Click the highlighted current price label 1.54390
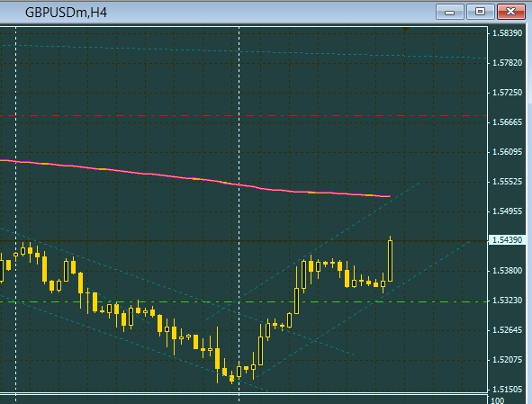This screenshot has width=532, height=404. [507, 240]
